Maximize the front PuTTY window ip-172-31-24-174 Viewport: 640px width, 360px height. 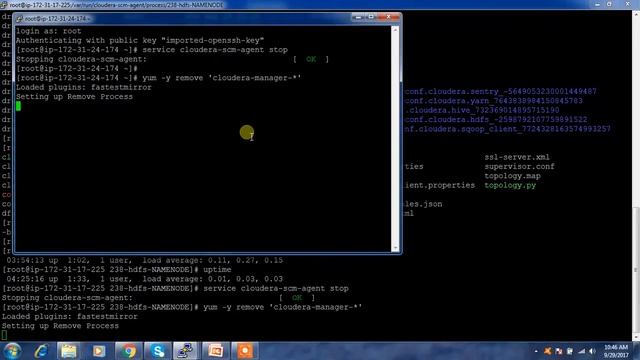(371, 17)
